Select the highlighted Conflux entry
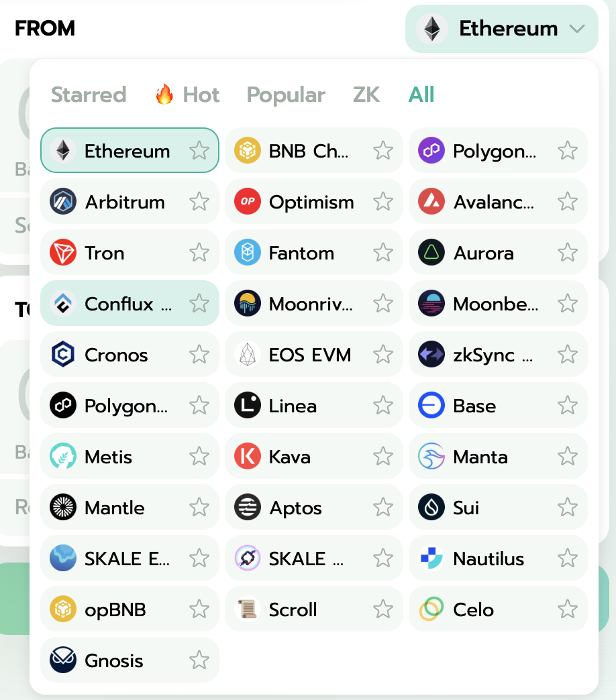 (116, 303)
